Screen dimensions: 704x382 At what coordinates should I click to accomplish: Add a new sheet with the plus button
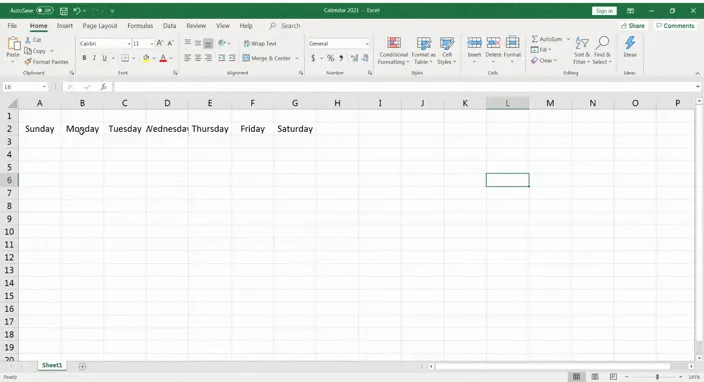pos(82,366)
